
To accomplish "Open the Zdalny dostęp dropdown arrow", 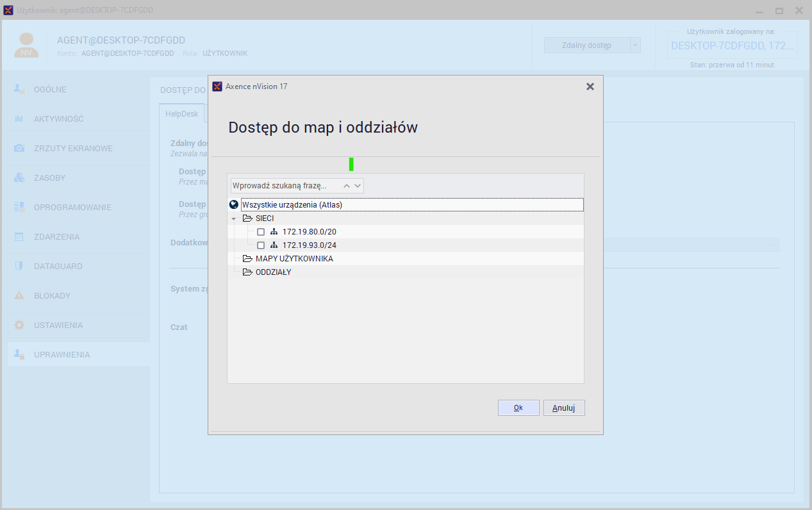I will click(635, 45).
